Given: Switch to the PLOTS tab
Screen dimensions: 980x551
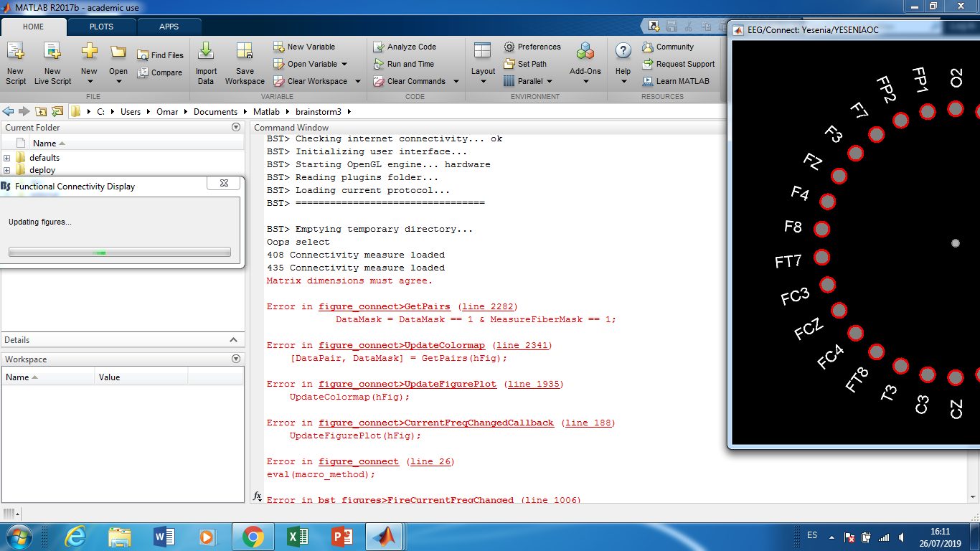Looking at the screenshot, I should click(x=101, y=27).
